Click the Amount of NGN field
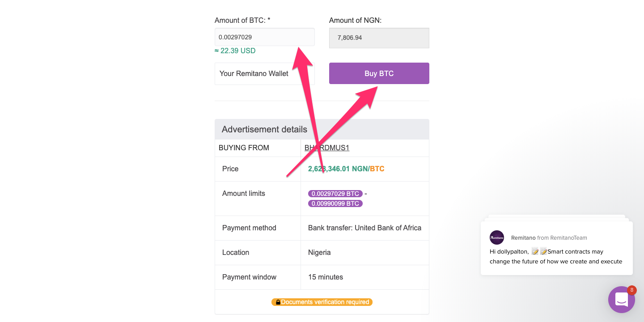The image size is (644, 322). pos(379,38)
